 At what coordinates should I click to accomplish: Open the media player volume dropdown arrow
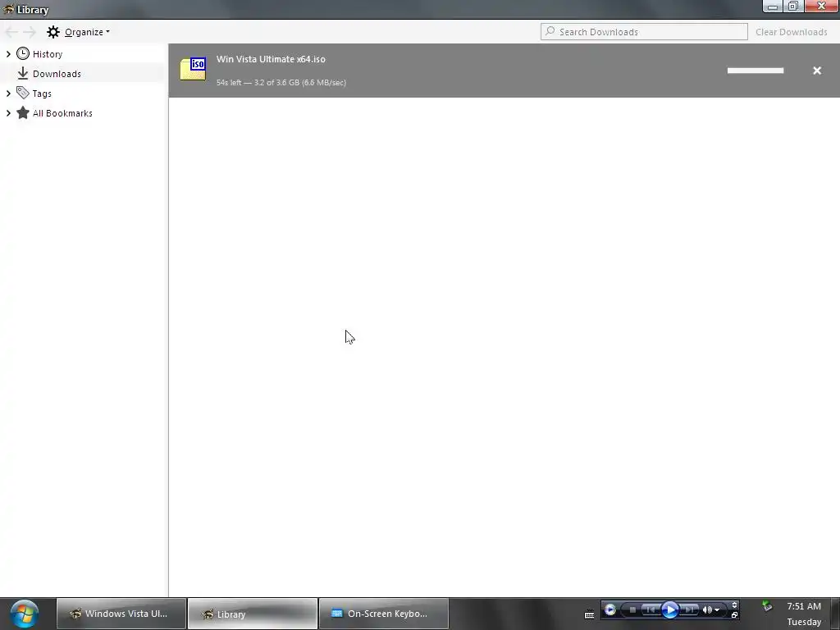pyautogui.click(x=717, y=610)
